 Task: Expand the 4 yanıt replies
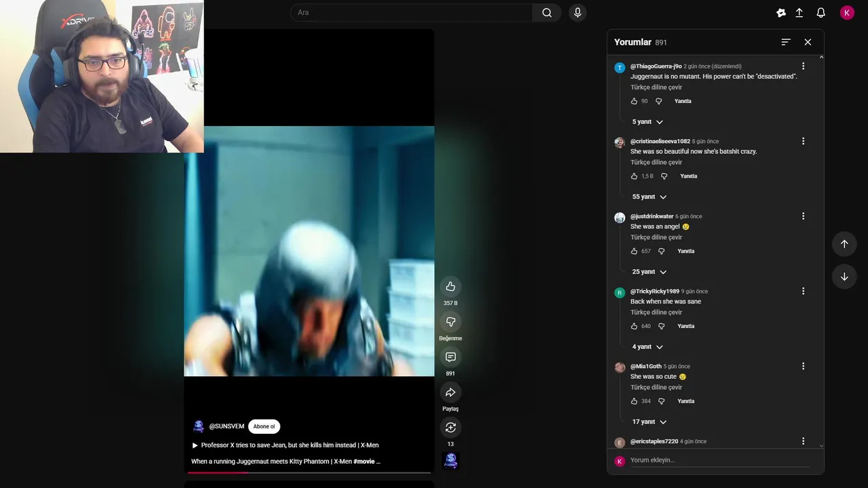coord(648,347)
